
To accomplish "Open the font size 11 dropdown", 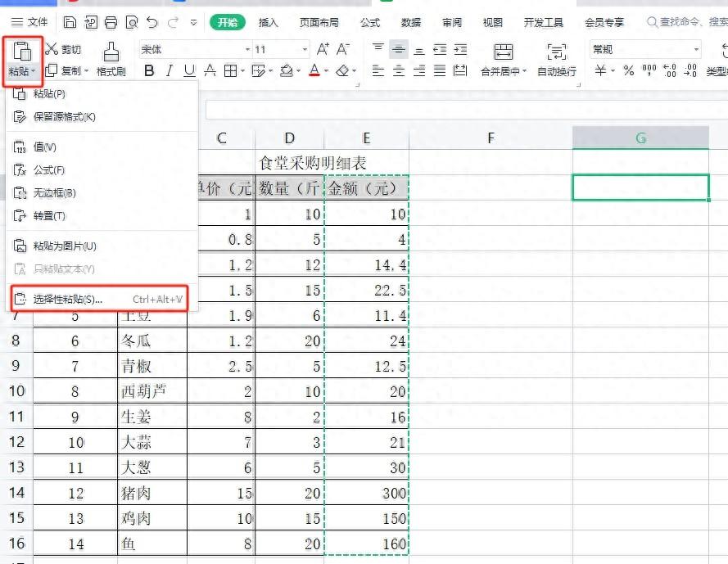I will click(x=305, y=49).
